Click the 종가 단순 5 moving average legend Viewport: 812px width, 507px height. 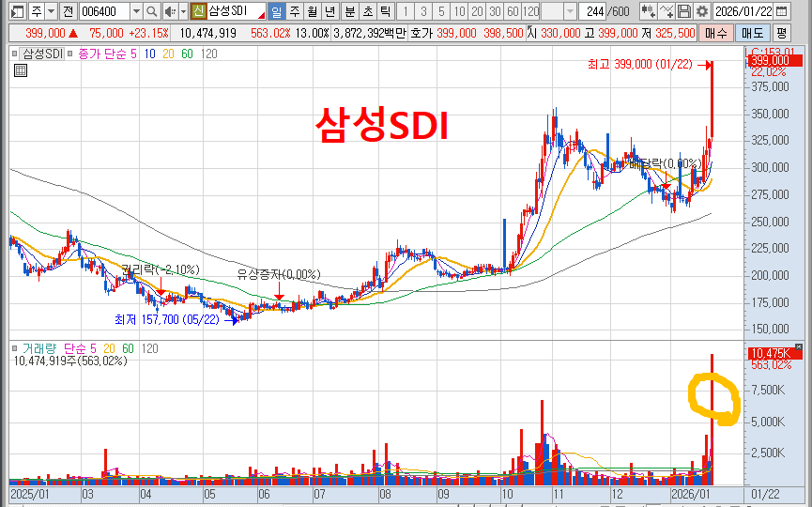click(108, 54)
